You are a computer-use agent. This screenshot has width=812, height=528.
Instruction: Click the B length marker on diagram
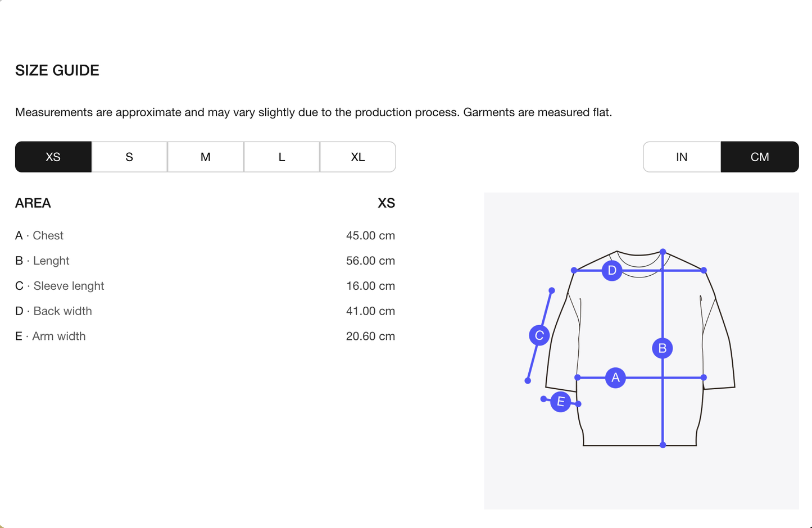(x=663, y=348)
